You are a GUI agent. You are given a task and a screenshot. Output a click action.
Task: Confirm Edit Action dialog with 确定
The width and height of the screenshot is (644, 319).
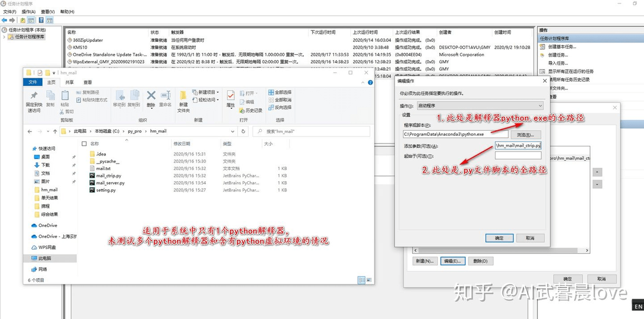[x=499, y=238]
